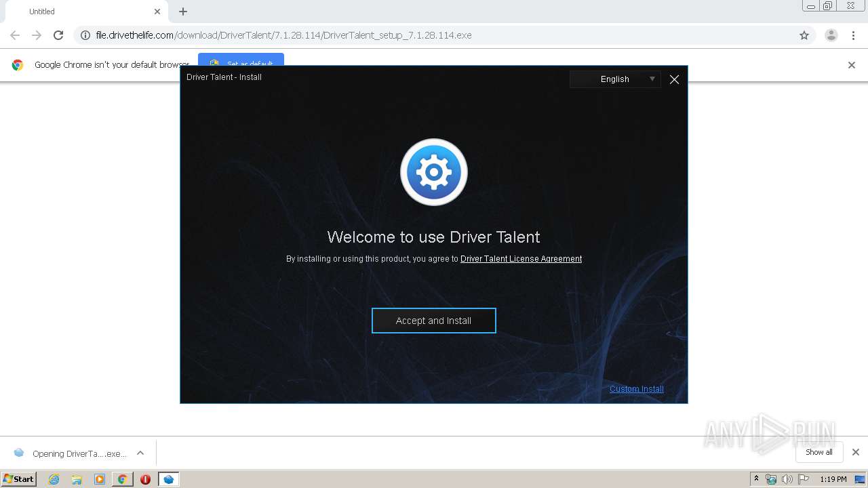Open a new tab with the plus button

(183, 12)
